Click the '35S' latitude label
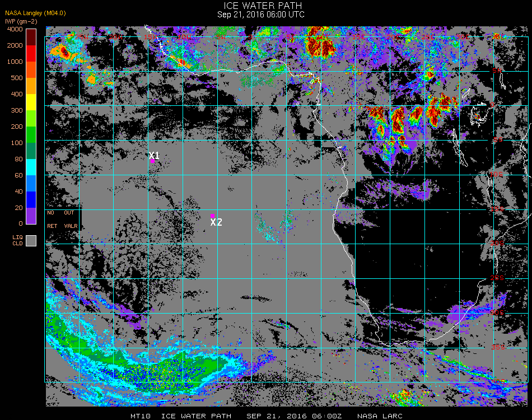Viewport: 532px width, 420px height. tap(498, 347)
